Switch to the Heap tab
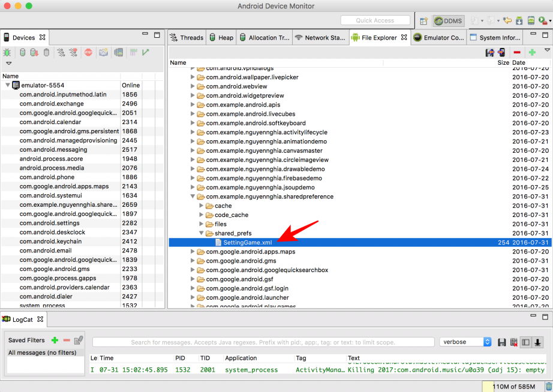The image size is (553, 392). pos(221,37)
